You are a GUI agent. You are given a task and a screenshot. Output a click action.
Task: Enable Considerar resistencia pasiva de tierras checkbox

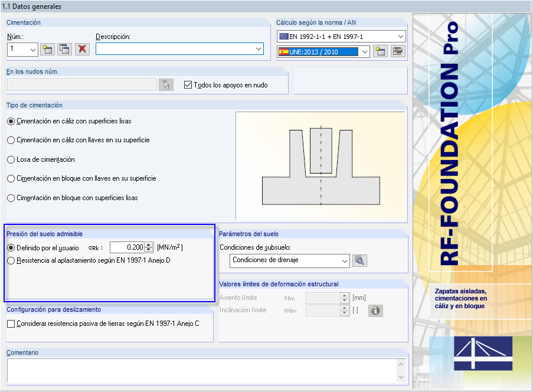tap(11, 324)
